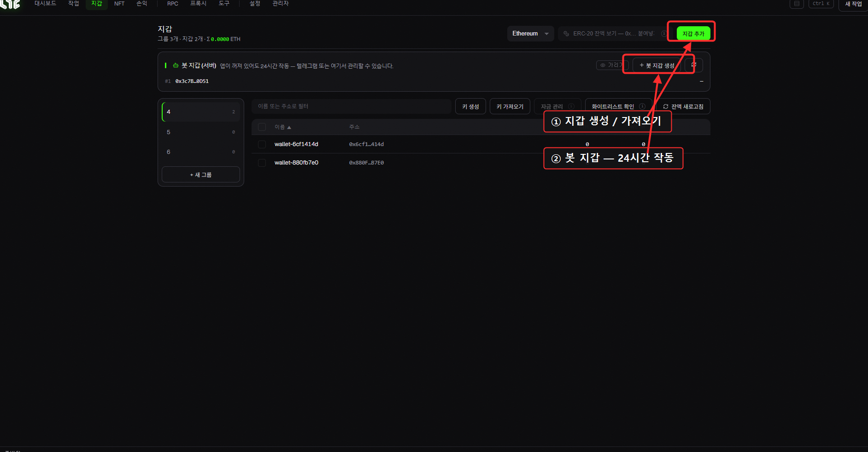Image resolution: width=868 pixels, height=452 pixels.
Task: Click the 이름 또는 주소로 필터 input
Action: coord(352,106)
